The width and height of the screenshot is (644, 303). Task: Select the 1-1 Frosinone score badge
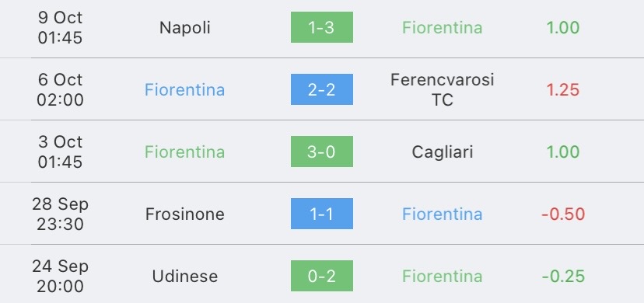pyautogui.click(x=321, y=214)
